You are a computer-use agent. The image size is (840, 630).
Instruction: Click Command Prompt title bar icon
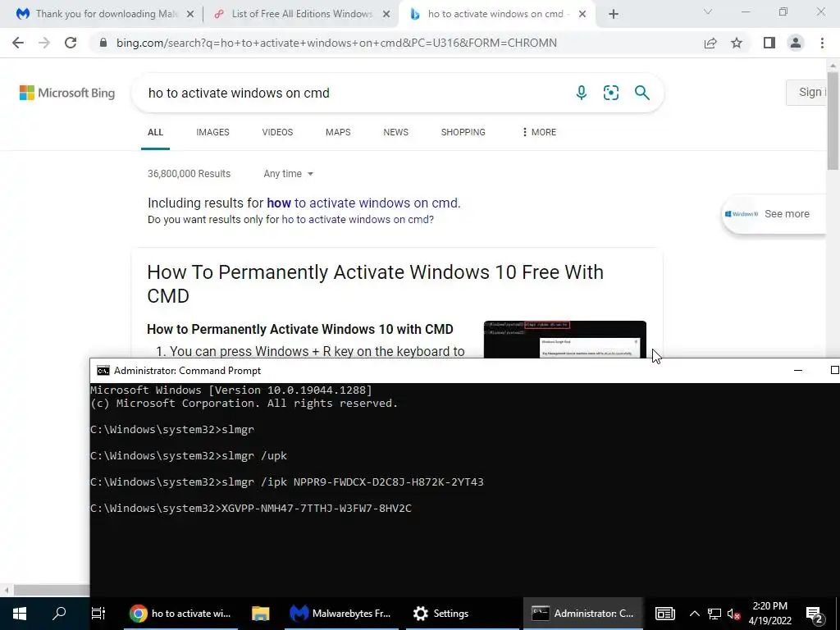click(x=103, y=371)
